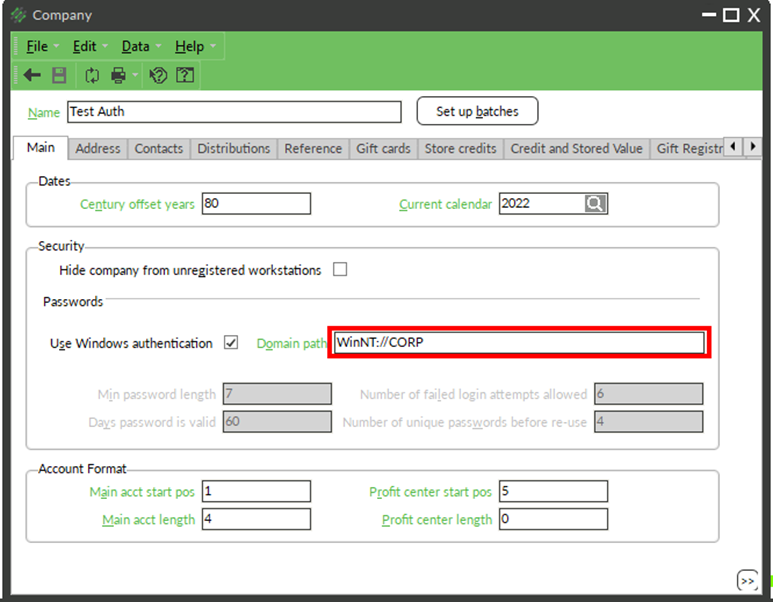773x602 pixels.
Task: Click Profit center length field
Action: (x=553, y=519)
